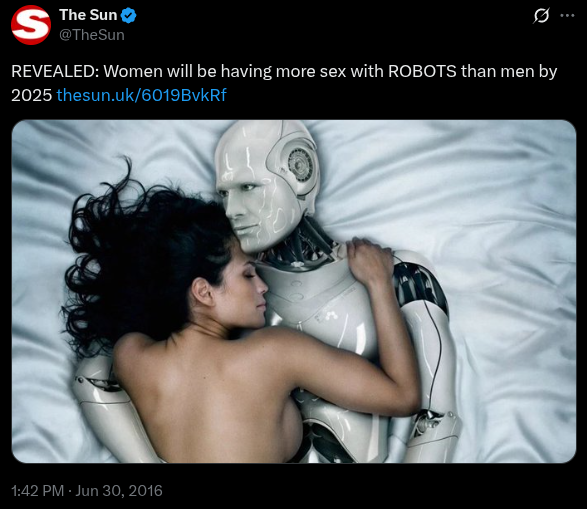The width and height of the screenshot is (587, 509).
Task: Click the robot's elbow joint in image
Action: (431, 421)
